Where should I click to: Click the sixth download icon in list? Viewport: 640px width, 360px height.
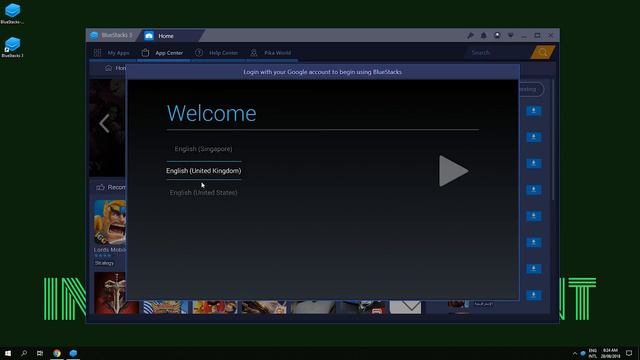point(533,242)
